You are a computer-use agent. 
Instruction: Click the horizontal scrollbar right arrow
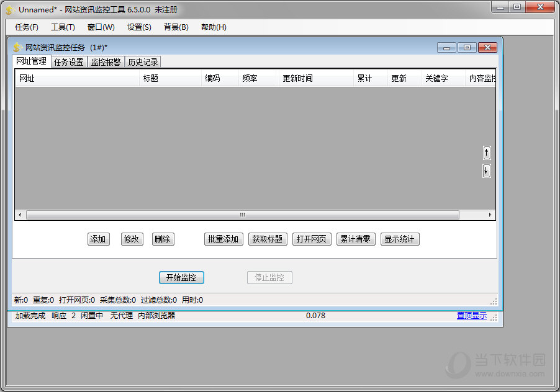[490, 215]
